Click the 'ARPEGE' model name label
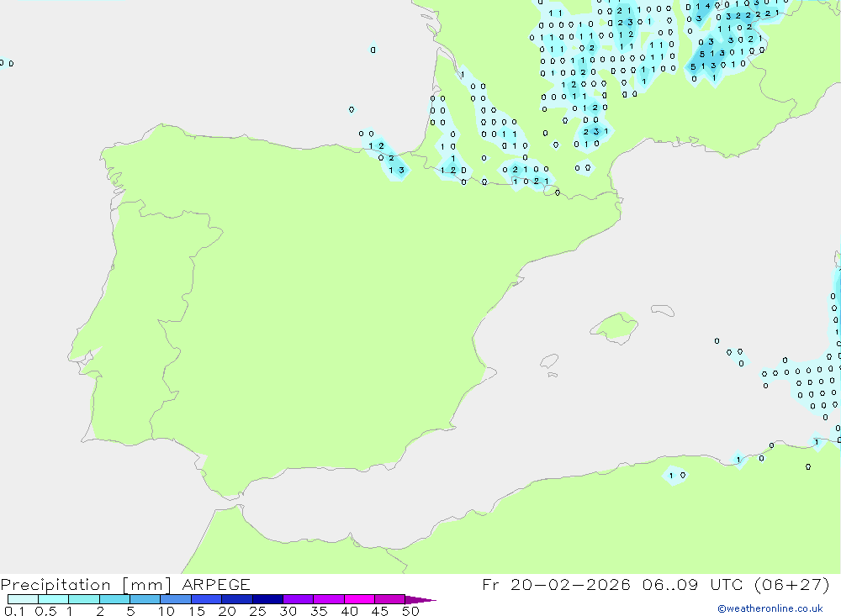This screenshot has height=616, width=841. point(216,584)
